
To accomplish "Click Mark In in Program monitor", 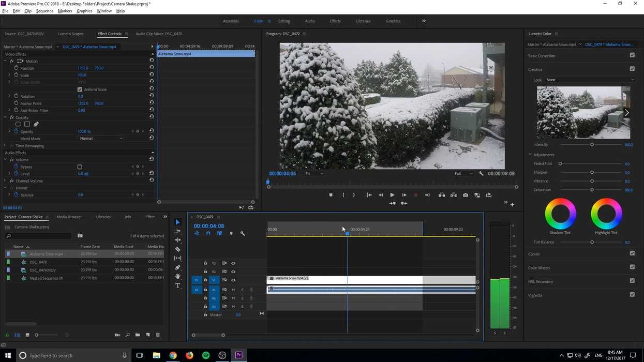I will (343, 195).
